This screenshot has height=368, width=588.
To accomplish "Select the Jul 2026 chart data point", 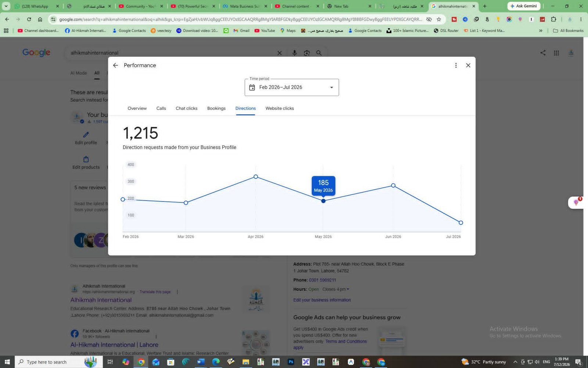I will point(461,223).
